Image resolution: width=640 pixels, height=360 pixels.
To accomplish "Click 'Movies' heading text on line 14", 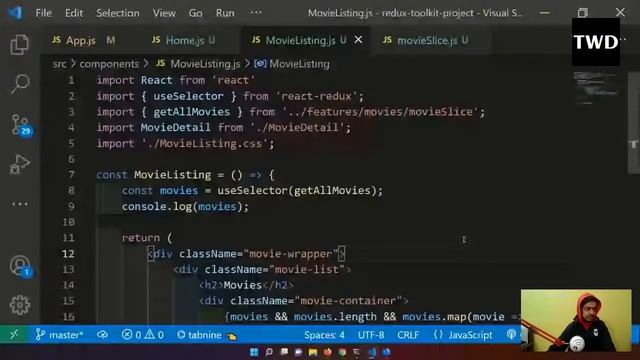I will pos(242,285).
